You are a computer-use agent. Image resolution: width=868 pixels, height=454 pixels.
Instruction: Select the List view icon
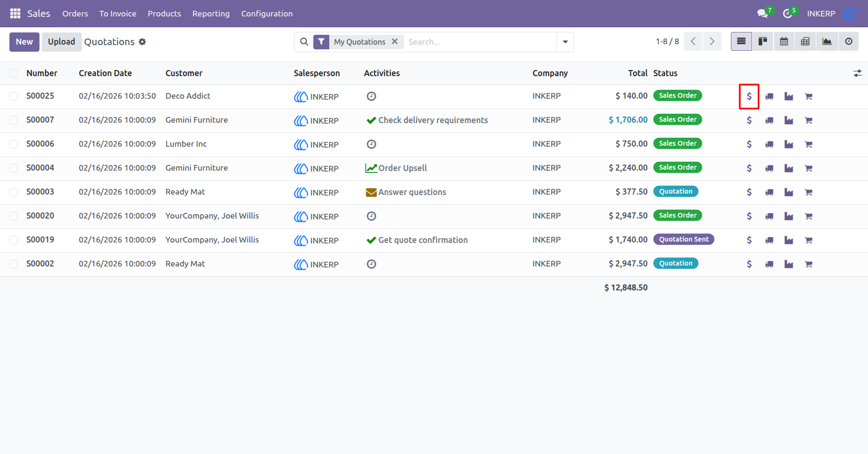[741, 42]
